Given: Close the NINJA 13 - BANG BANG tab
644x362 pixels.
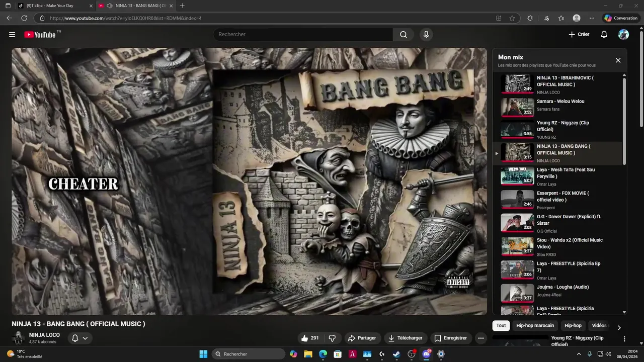Looking at the screenshot, I should 171,6.
